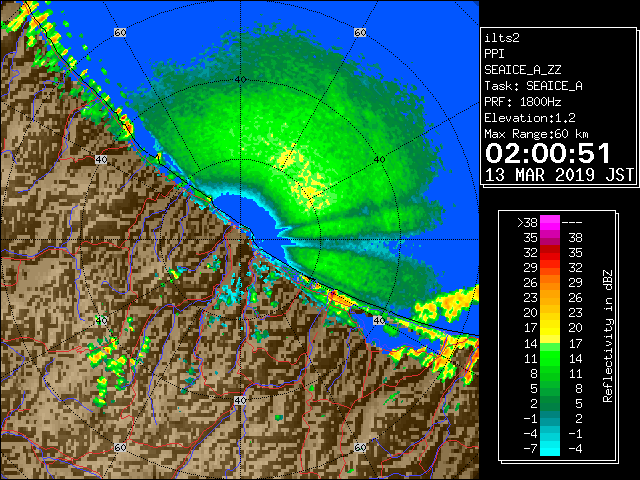
Task: Click the 40 km ring label north of radar
Action: [241, 80]
